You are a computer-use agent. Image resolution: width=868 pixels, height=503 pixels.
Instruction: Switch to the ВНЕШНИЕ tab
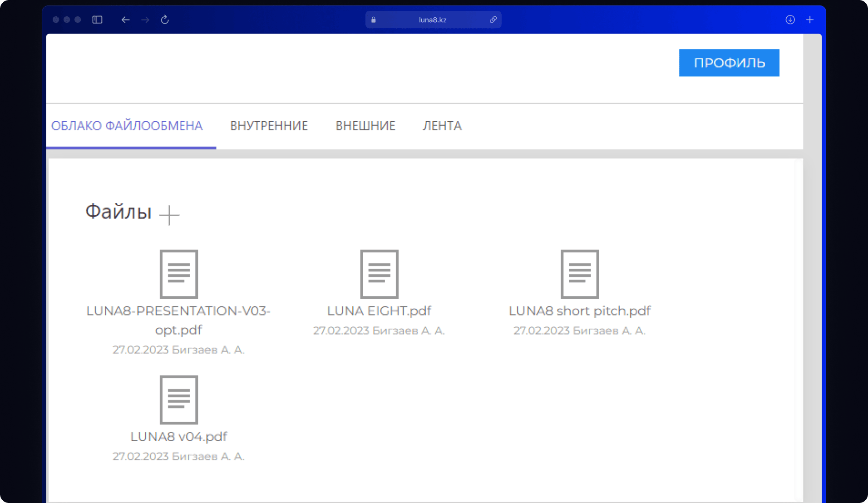click(365, 126)
